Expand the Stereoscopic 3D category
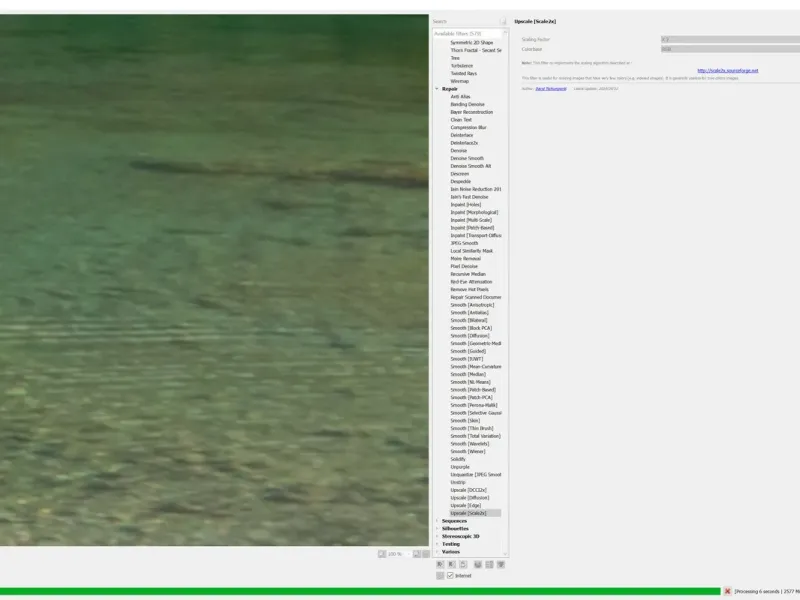The width and height of the screenshot is (800, 600). [x=437, y=536]
